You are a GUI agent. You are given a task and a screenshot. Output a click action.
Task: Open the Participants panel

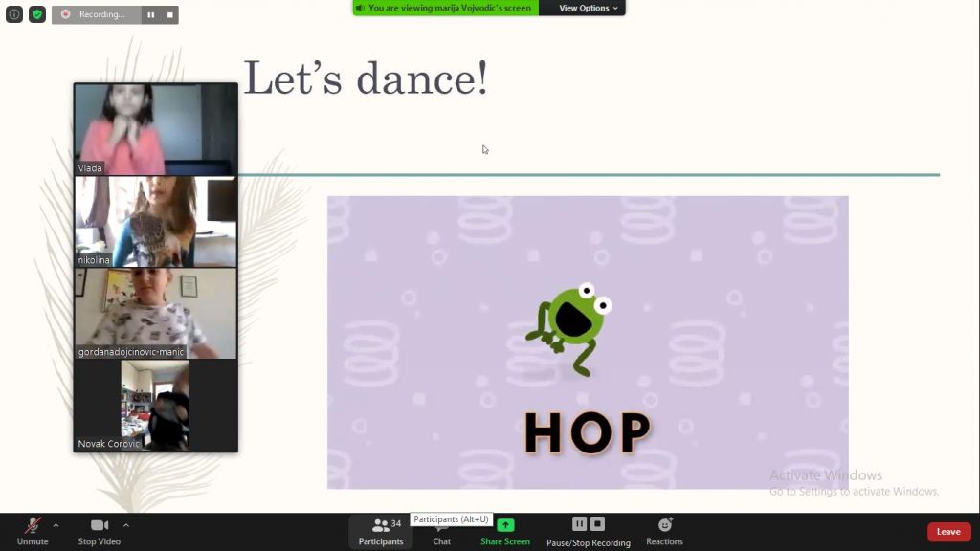[381, 531]
